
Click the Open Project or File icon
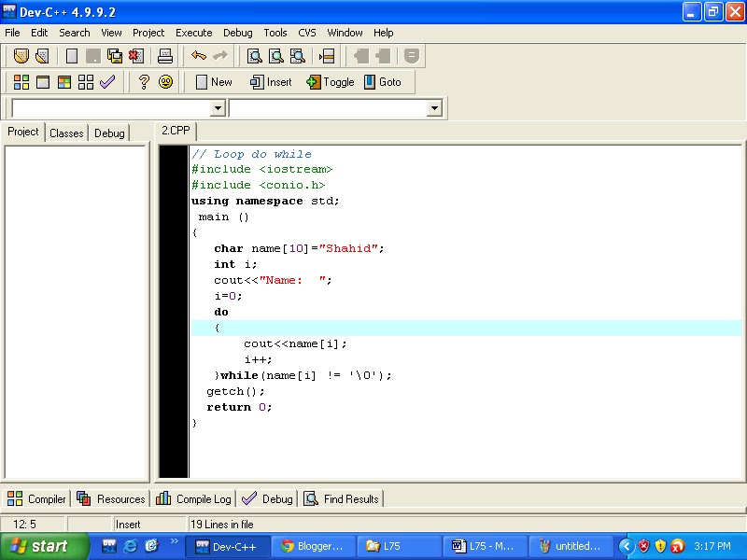(42, 56)
